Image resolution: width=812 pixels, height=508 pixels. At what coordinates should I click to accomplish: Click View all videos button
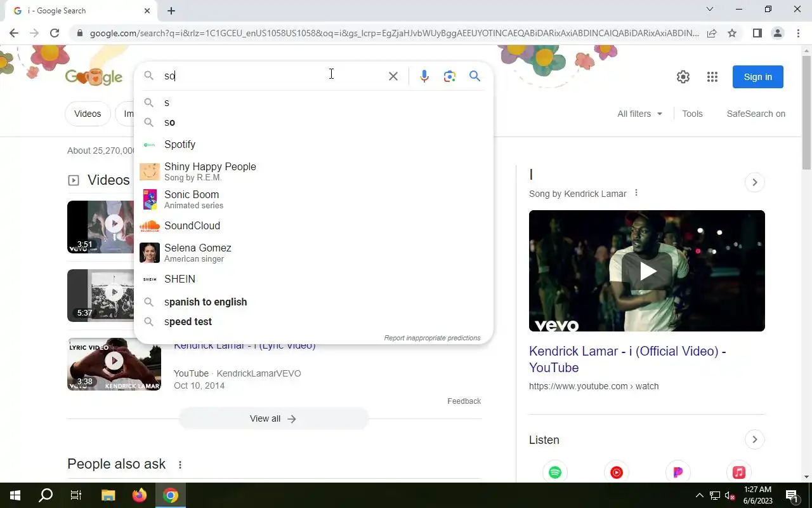[273, 419]
